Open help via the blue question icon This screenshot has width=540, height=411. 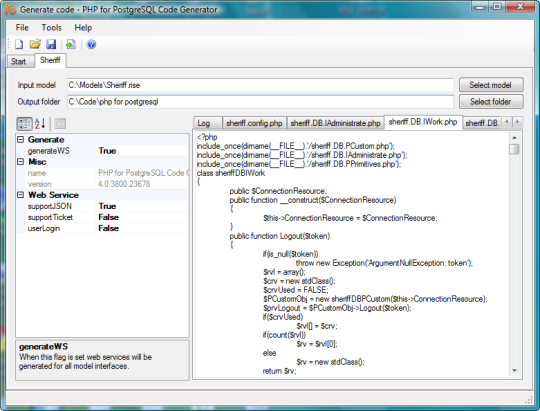click(x=91, y=44)
